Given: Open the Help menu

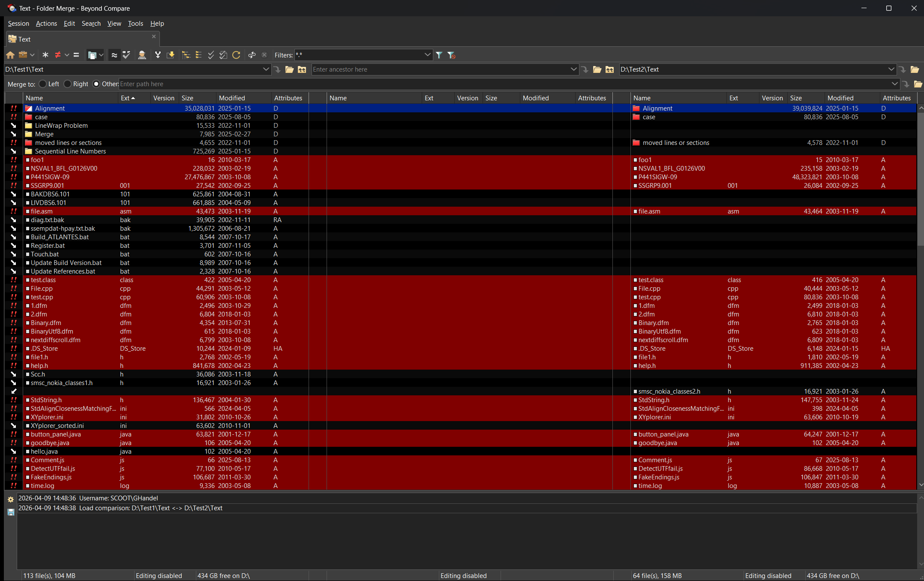Looking at the screenshot, I should [157, 24].
